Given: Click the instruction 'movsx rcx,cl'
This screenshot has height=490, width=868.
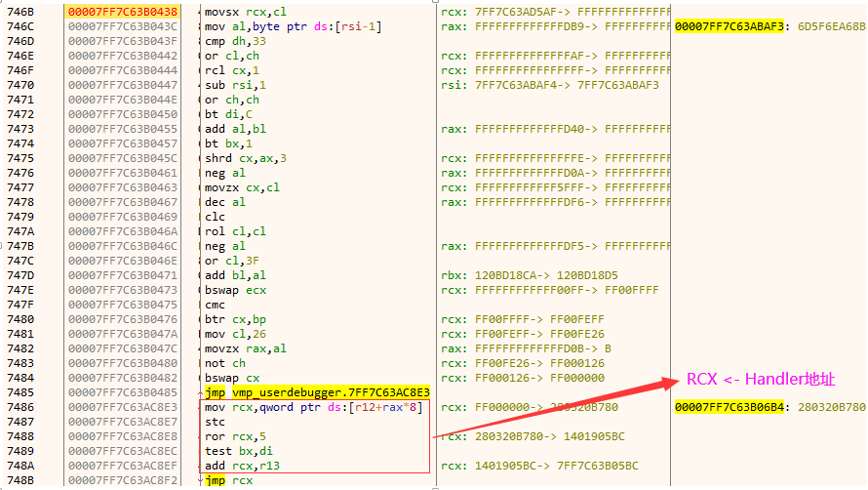Looking at the screenshot, I should coord(246,12).
